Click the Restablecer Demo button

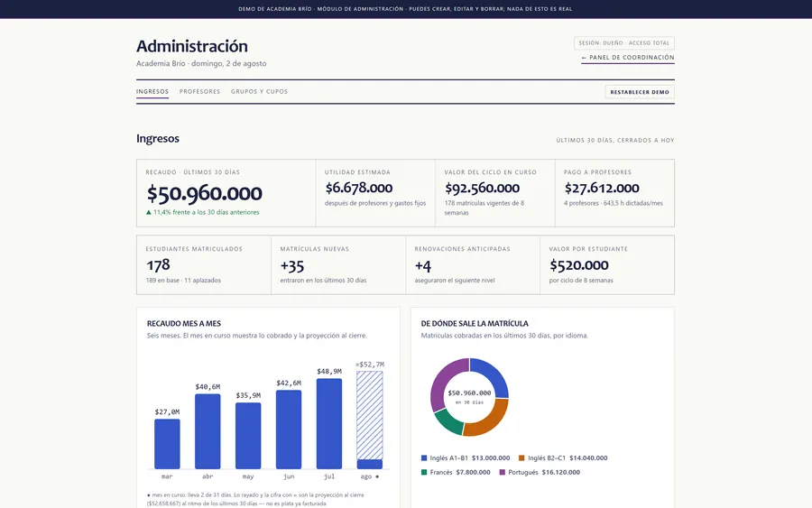point(640,92)
